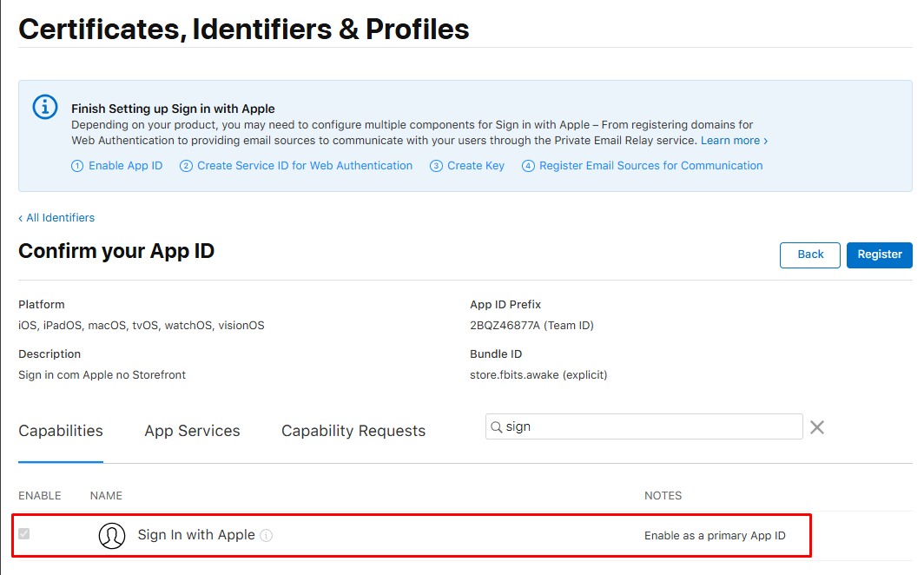Click the Back button
This screenshot has width=924, height=575.
coord(810,254)
